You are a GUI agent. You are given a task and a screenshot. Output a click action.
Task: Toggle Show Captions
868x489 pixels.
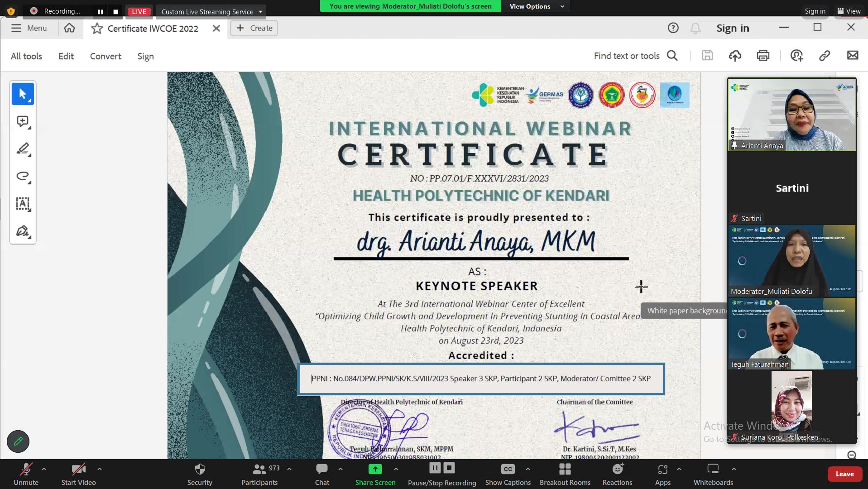pyautogui.click(x=508, y=474)
